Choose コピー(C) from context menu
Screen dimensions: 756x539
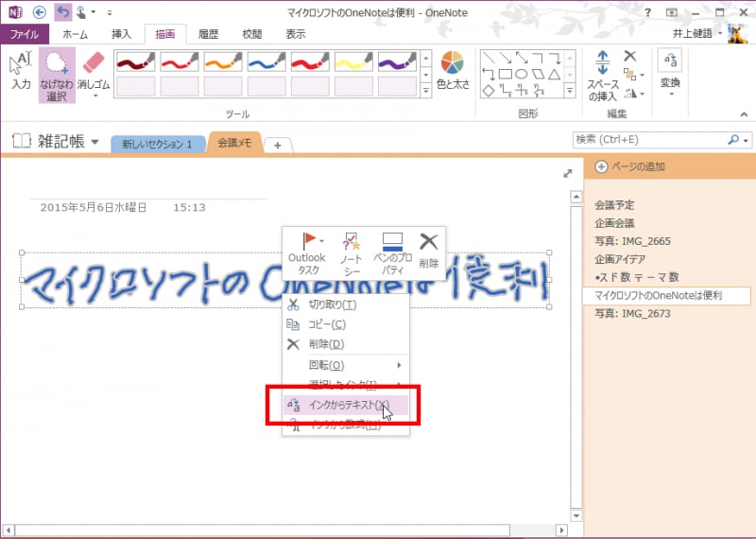coord(346,324)
